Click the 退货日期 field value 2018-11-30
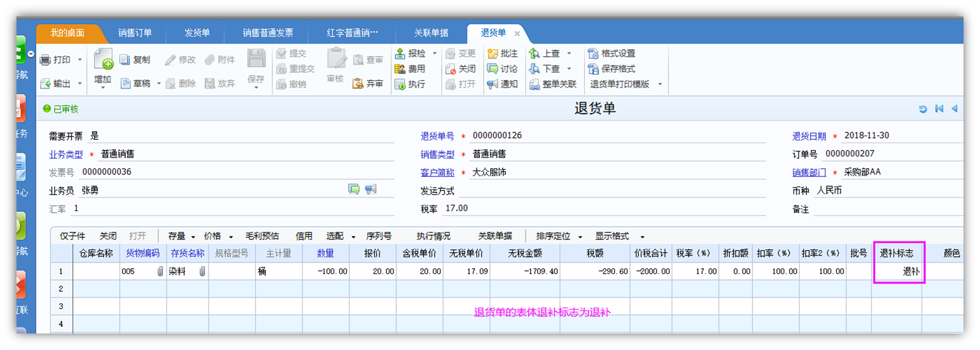 (866, 135)
